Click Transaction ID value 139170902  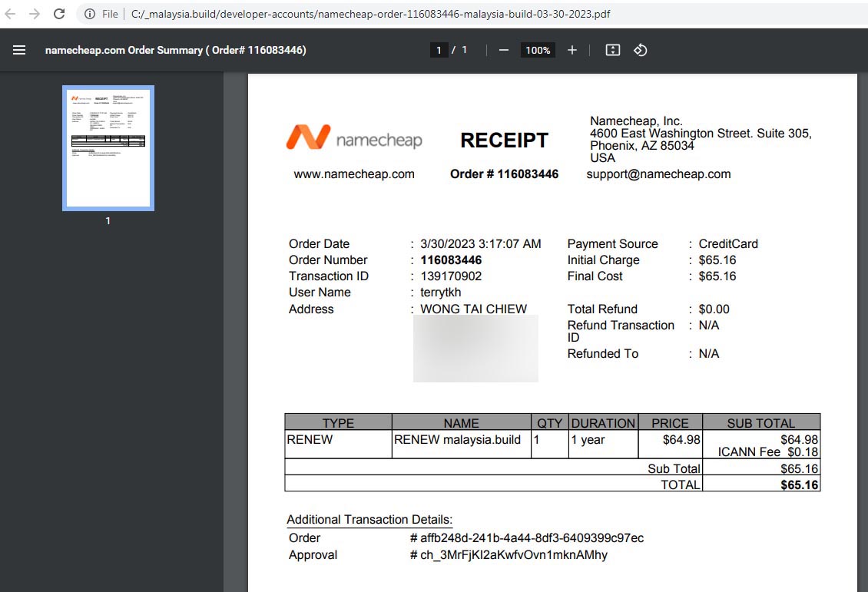pos(451,276)
